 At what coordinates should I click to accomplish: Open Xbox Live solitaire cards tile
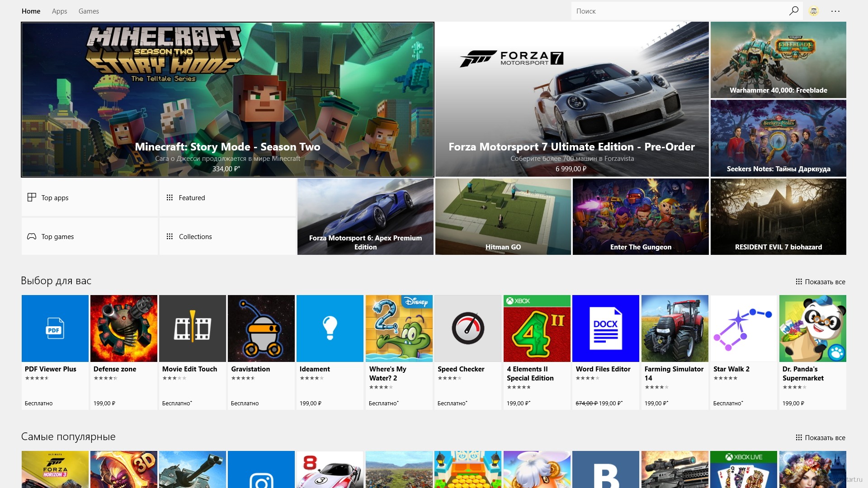[744, 469]
